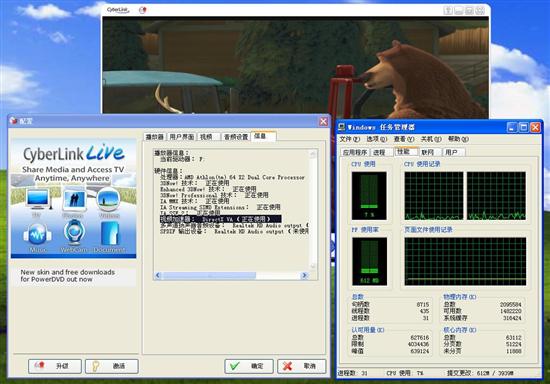Click the info box vertical scrollbar down arrow
The image size is (550, 384).
pyautogui.click(x=313, y=266)
